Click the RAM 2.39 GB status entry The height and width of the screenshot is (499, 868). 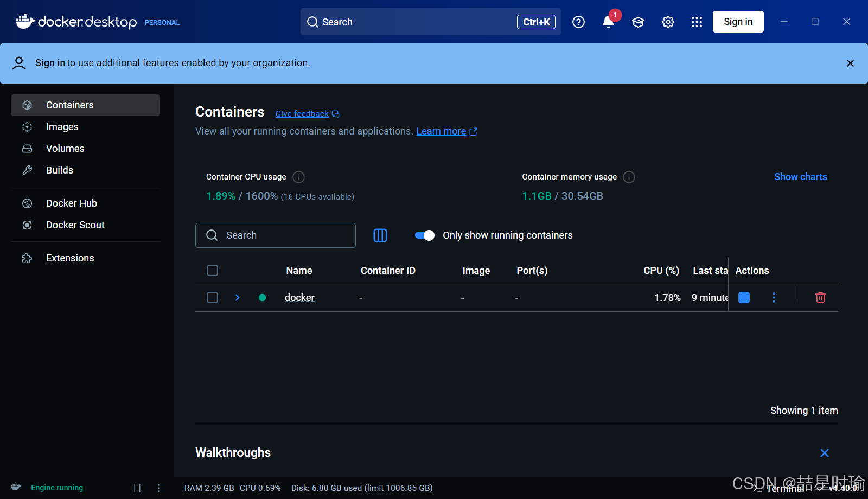209,488
